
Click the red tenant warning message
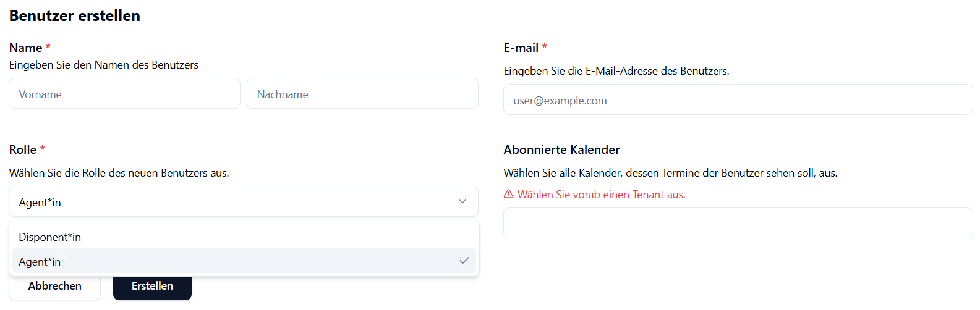[x=601, y=195]
